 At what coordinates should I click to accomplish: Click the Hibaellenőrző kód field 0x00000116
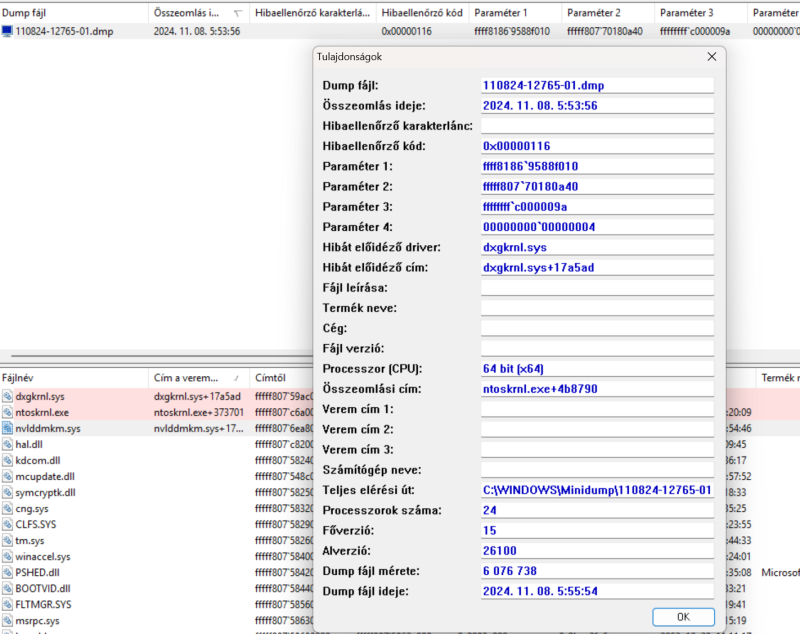tap(597, 146)
